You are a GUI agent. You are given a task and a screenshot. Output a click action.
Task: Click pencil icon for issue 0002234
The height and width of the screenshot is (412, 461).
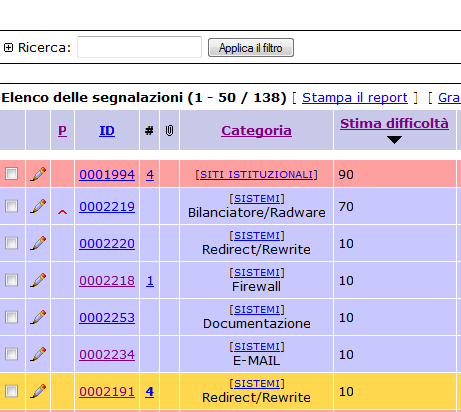38,354
